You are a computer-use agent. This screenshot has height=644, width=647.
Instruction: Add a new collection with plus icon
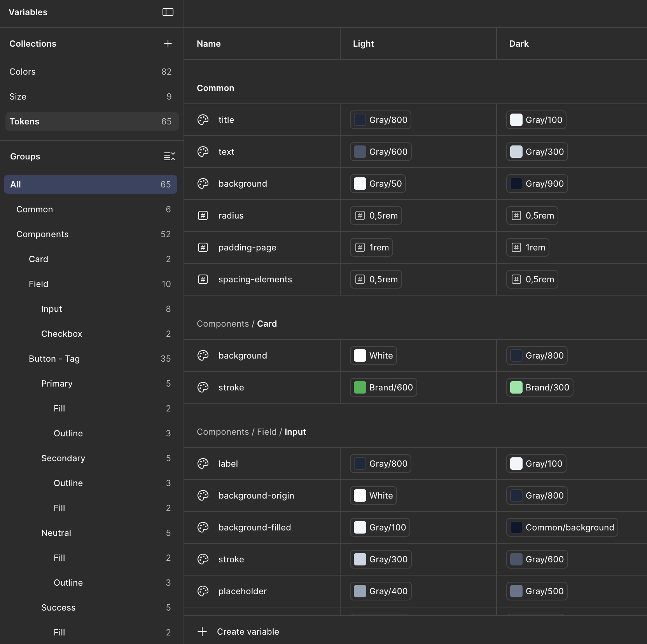(x=168, y=44)
